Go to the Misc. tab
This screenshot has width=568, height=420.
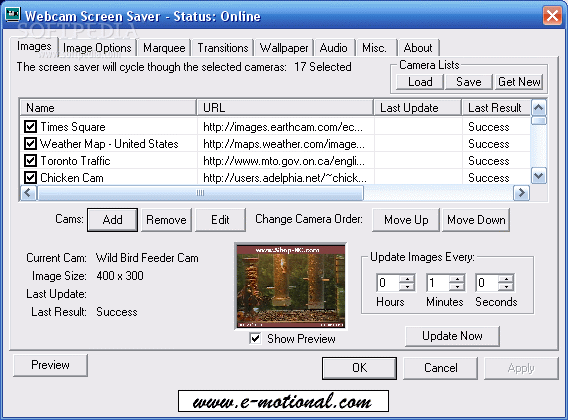pyautogui.click(x=375, y=48)
